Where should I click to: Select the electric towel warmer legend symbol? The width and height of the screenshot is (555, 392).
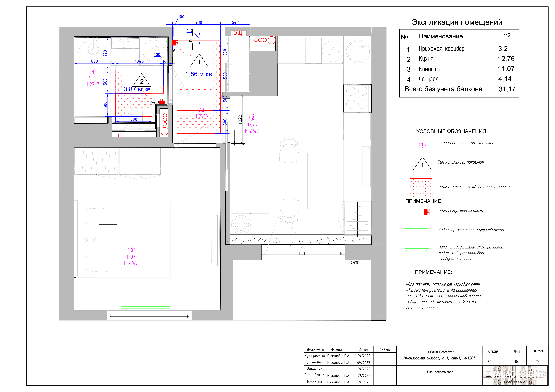coord(416,248)
